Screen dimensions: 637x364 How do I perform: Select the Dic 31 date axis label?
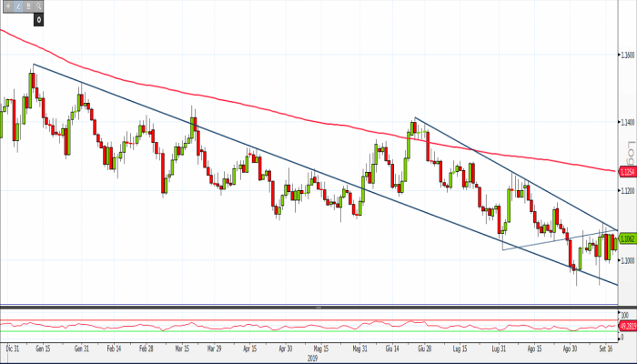click(13, 349)
